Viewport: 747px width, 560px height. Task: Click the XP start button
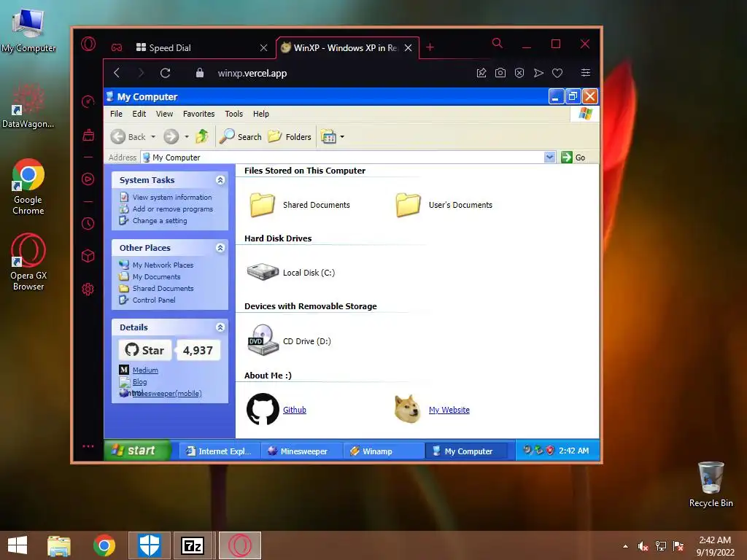tap(137, 451)
